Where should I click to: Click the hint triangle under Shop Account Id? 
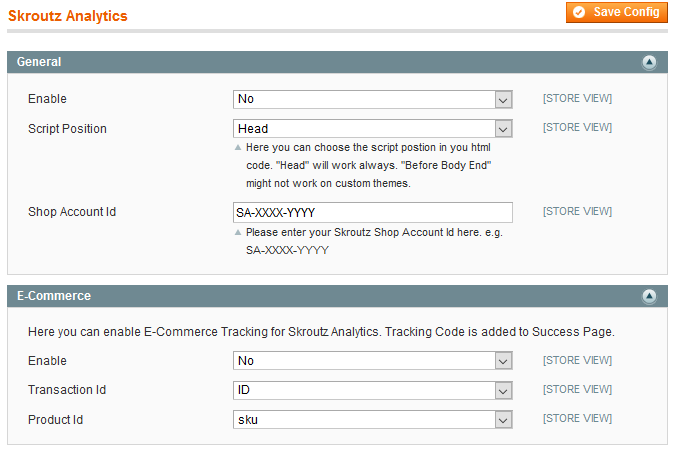pos(238,232)
